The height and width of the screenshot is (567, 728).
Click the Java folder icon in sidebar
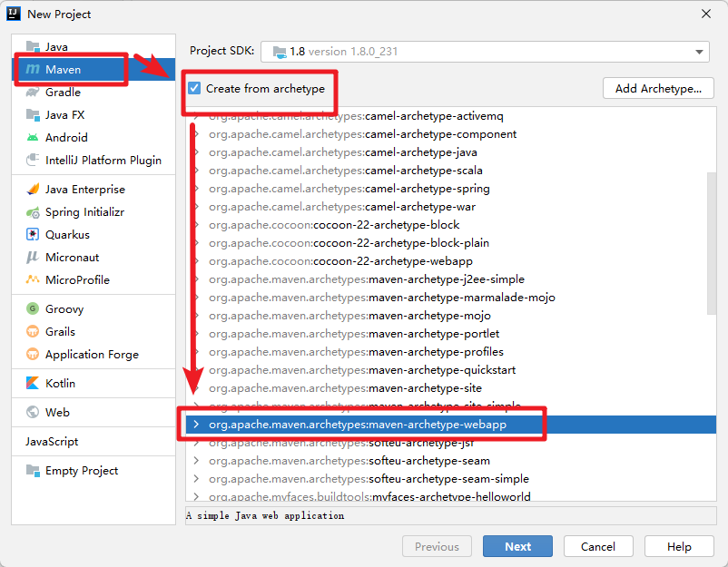pos(33,46)
